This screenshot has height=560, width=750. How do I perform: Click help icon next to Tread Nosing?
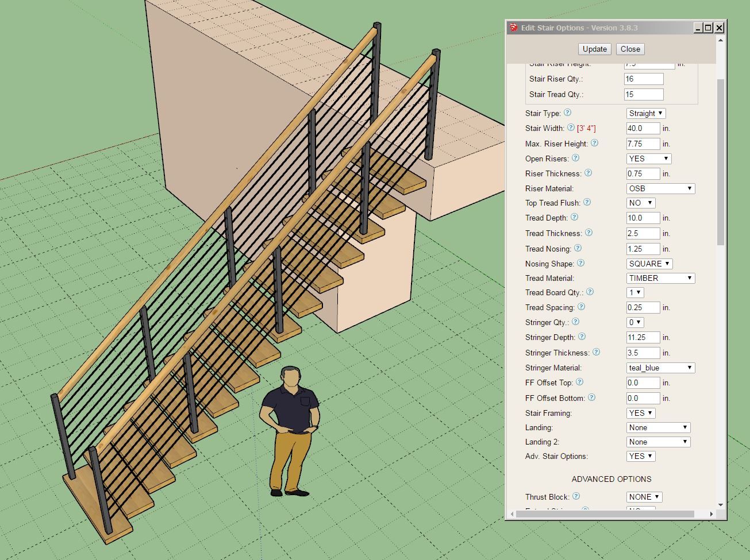(578, 248)
